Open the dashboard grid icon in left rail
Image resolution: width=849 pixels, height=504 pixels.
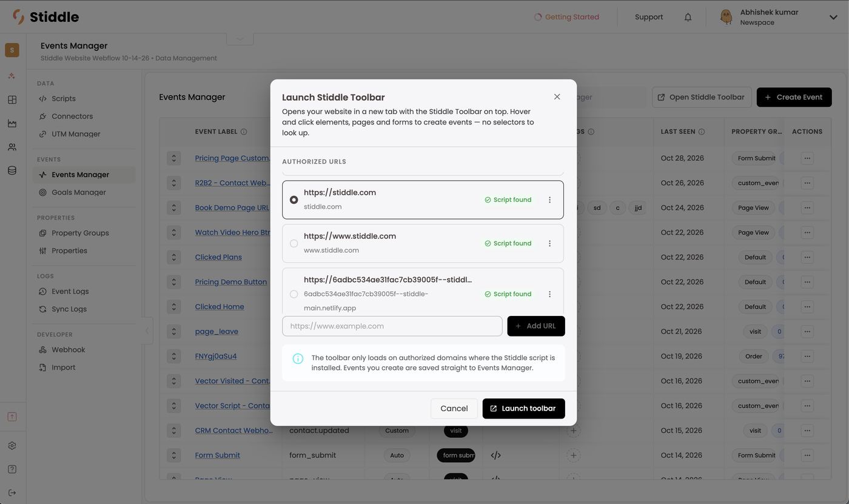click(12, 100)
